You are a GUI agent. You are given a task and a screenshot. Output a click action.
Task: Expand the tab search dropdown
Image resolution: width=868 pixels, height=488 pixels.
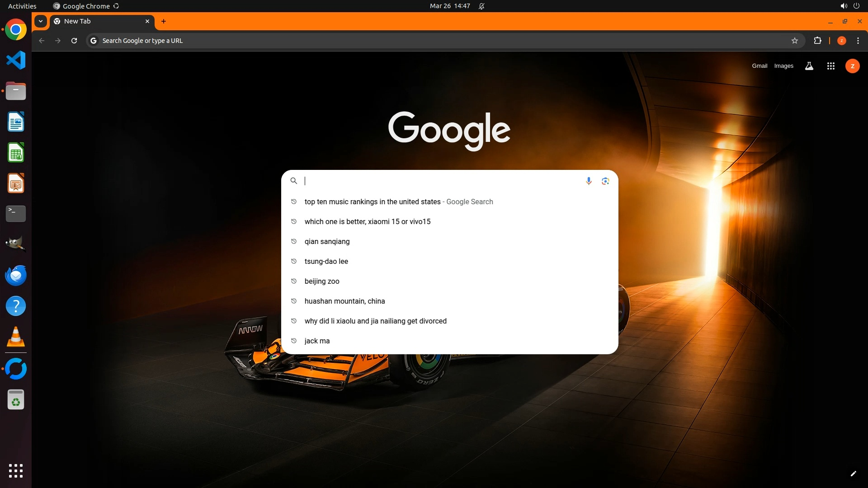pos(41,21)
